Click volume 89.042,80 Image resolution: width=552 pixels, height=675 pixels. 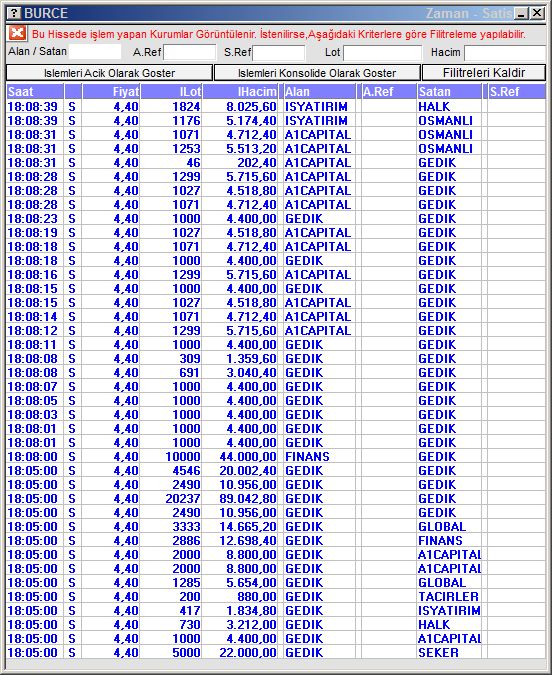[x=248, y=499]
